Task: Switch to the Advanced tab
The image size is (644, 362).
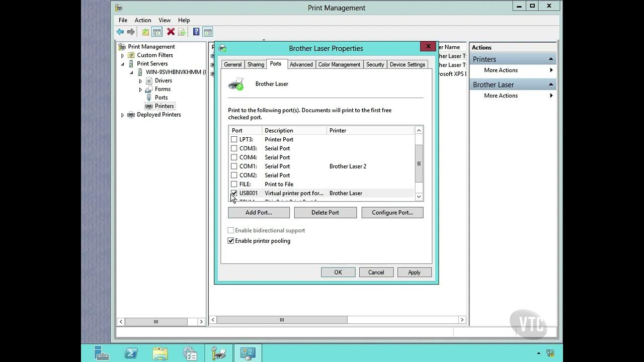Action: tap(301, 64)
